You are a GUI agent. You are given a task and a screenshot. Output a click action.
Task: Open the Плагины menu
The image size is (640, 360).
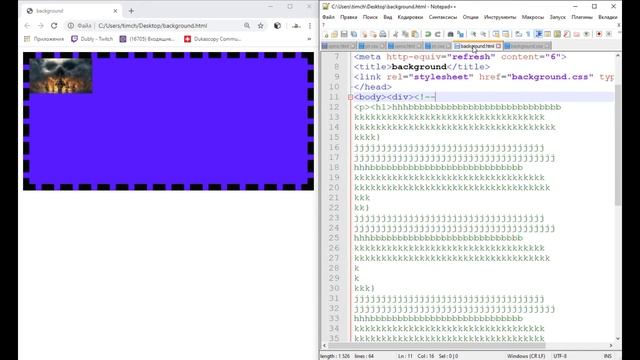[x=582, y=17]
